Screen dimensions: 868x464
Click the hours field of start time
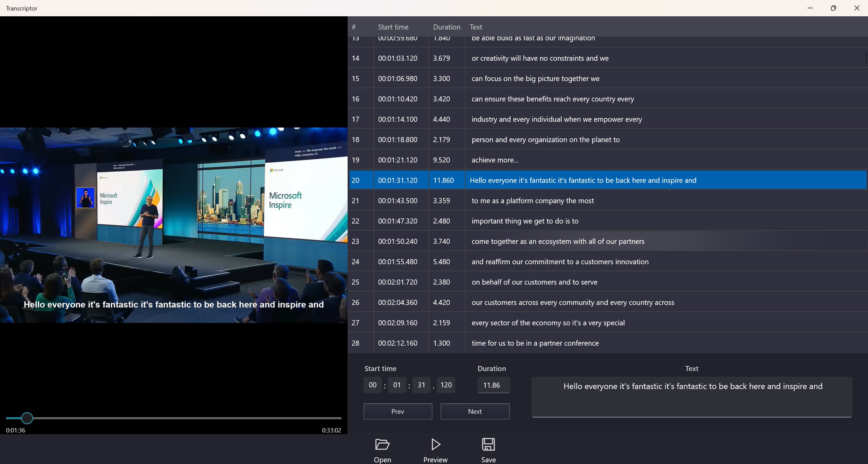point(372,385)
